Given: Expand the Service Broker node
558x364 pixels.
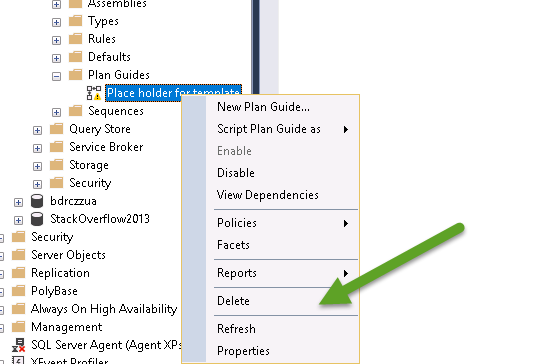Looking at the screenshot, I should [x=37, y=148].
